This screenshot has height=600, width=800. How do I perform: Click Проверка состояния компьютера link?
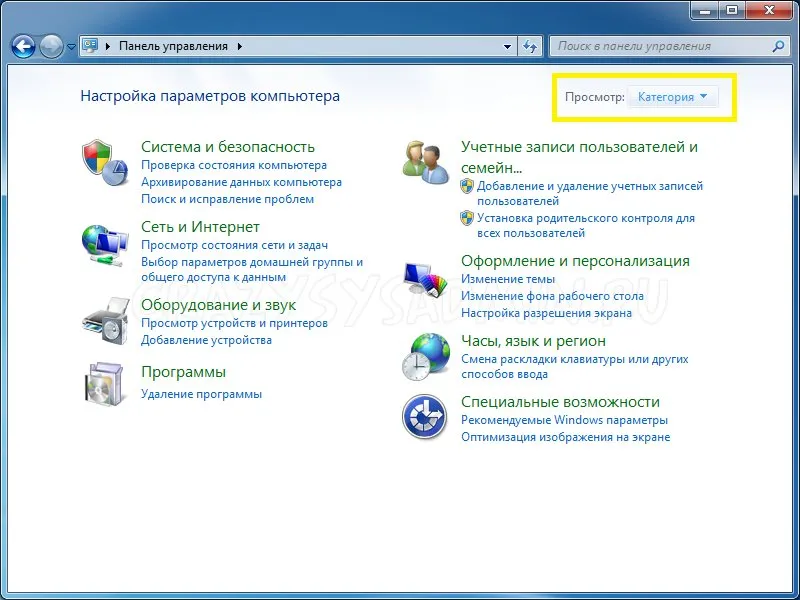tap(234, 165)
